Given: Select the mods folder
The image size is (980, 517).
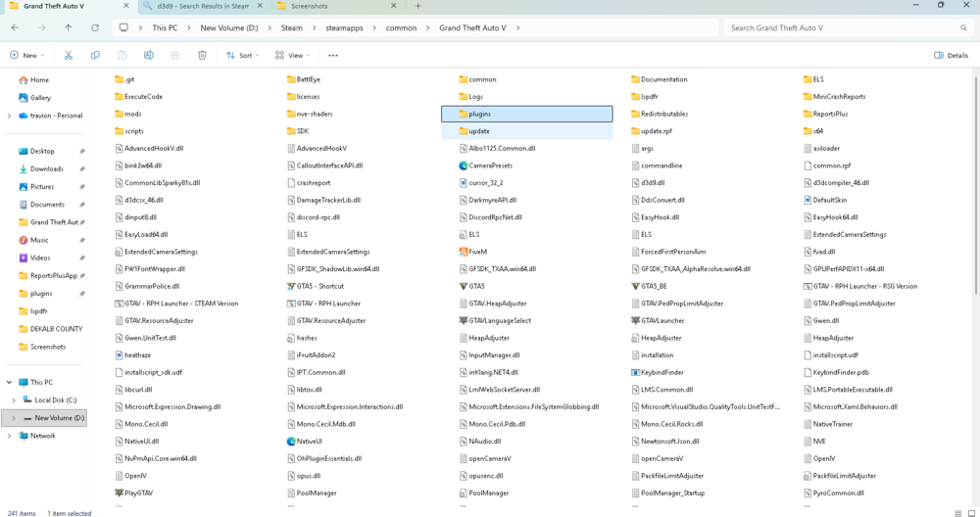Looking at the screenshot, I should coord(128,114).
